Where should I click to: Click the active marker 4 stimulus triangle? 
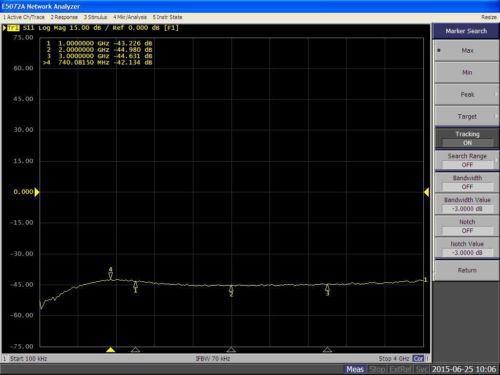click(x=111, y=349)
